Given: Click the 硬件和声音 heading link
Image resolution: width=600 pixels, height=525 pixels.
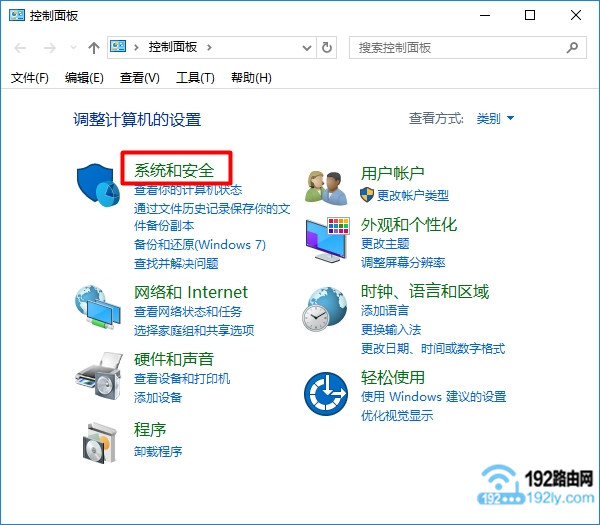Looking at the screenshot, I should click(x=174, y=359).
